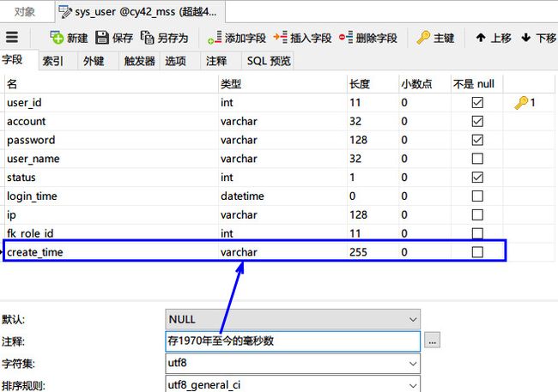Click the datetime type cell of login_time

[x=282, y=196]
